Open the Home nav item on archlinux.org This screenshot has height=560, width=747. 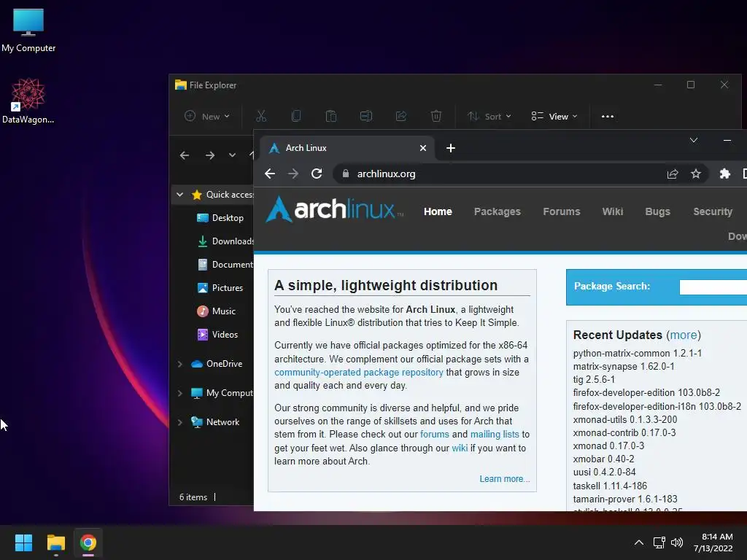pos(438,211)
